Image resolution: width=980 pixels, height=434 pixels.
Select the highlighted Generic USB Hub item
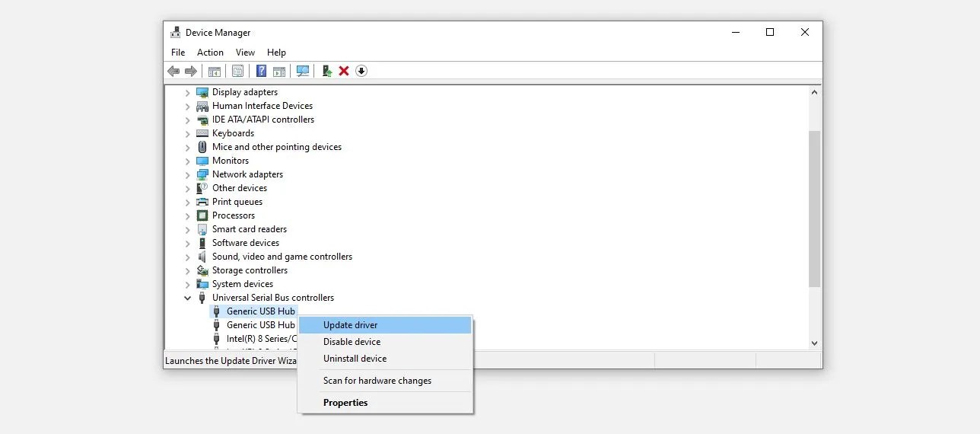pos(260,311)
